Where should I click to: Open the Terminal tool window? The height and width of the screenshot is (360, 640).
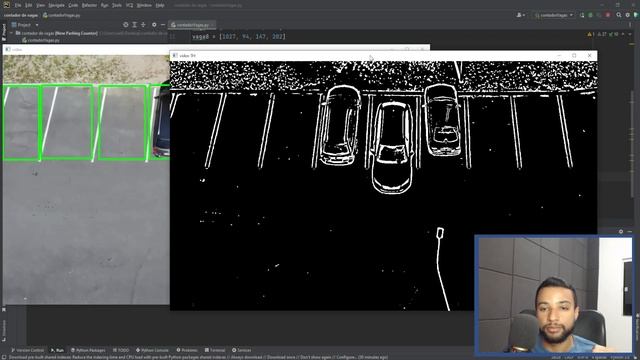click(x=215, y=350)
